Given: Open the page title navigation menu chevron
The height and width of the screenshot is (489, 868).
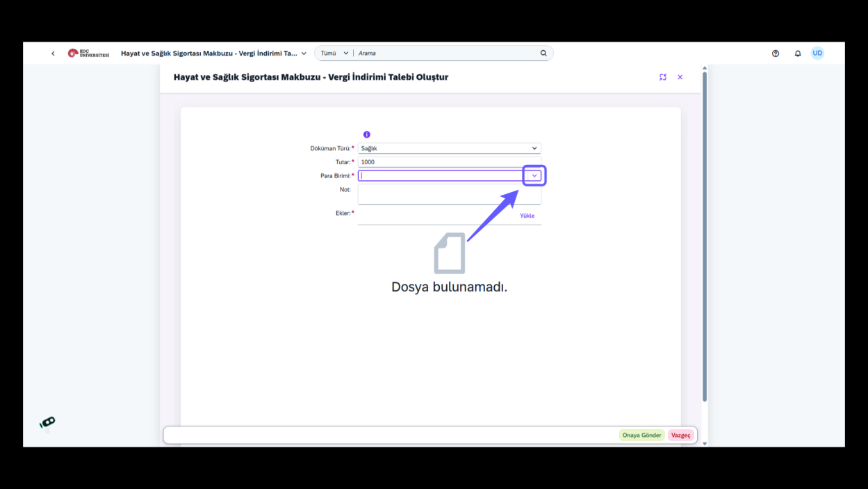Looking at the screenshot, I should click(x=304, y=54).
